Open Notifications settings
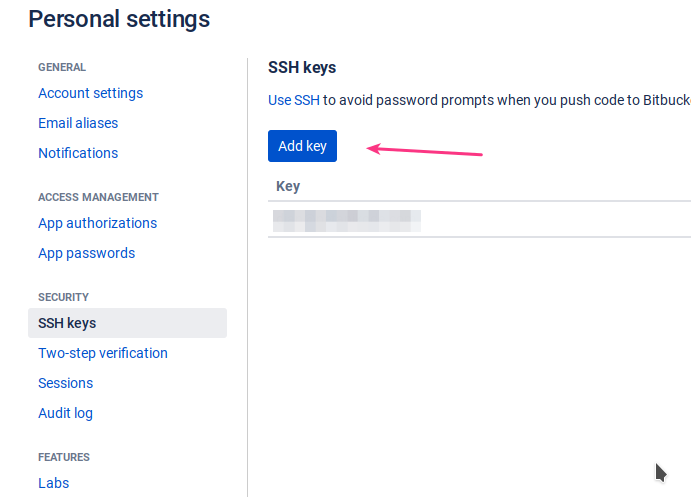 click(78, 153)
